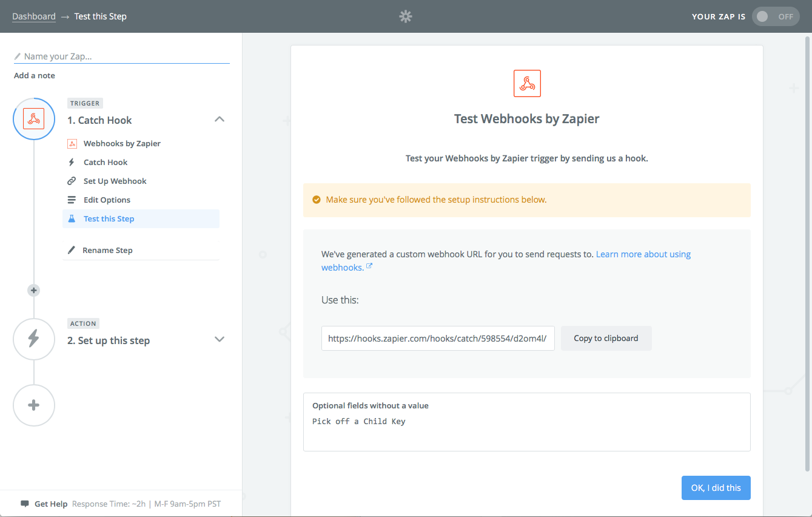Toggle the Your Zap Is switch on
The height and width of the screenshot is (517, 812).
pyautogui.click(x=776, y=16)
